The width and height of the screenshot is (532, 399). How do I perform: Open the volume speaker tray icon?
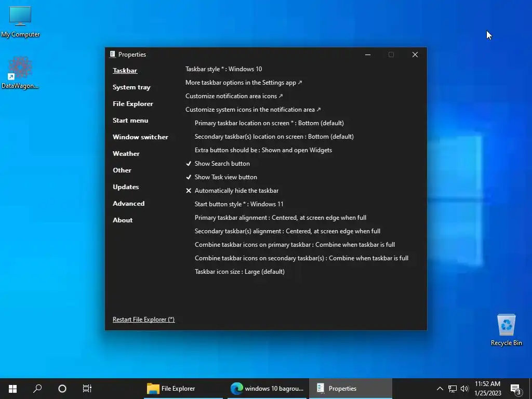[464, 389]
